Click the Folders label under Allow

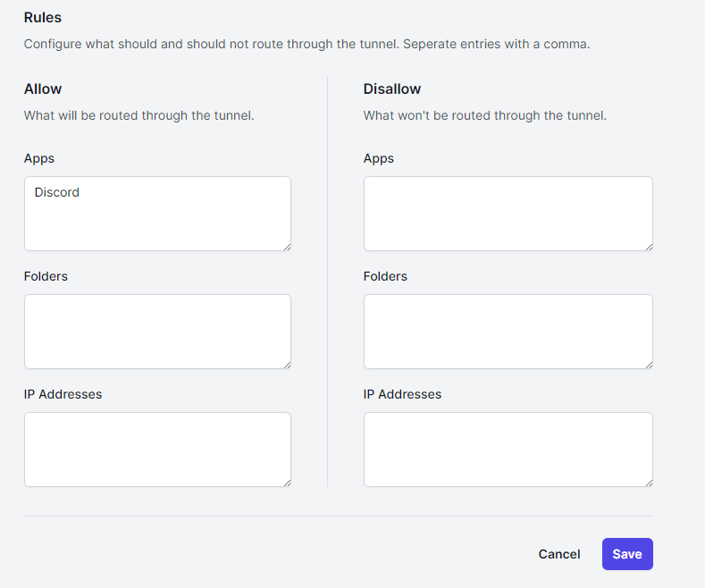[46, 276]
